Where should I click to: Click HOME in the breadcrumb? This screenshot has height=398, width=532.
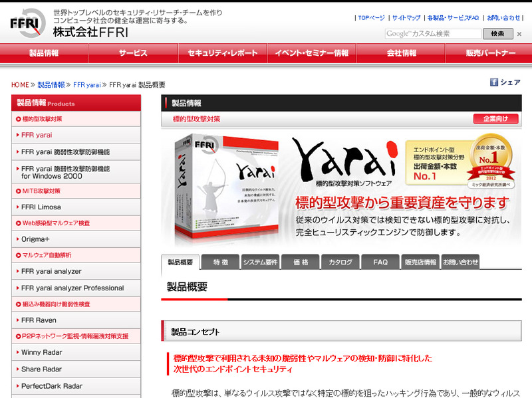[20, 85]
